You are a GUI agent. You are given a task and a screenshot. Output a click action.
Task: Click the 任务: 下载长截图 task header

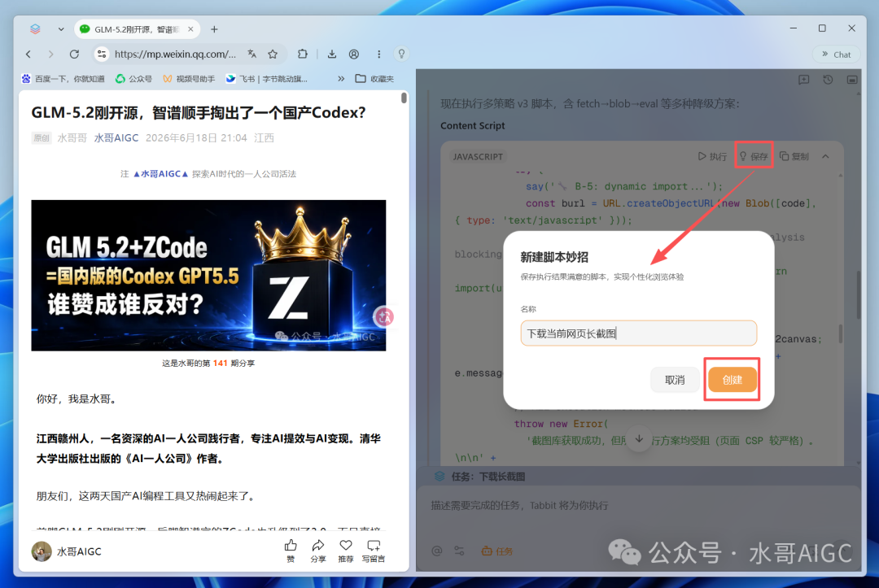pyautogui.click(x=488, y=477)
